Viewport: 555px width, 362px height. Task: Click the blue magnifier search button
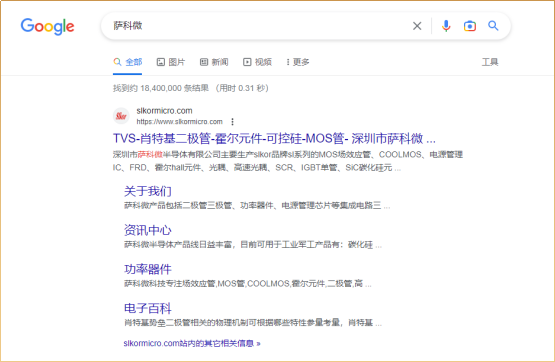click(493, 25)
